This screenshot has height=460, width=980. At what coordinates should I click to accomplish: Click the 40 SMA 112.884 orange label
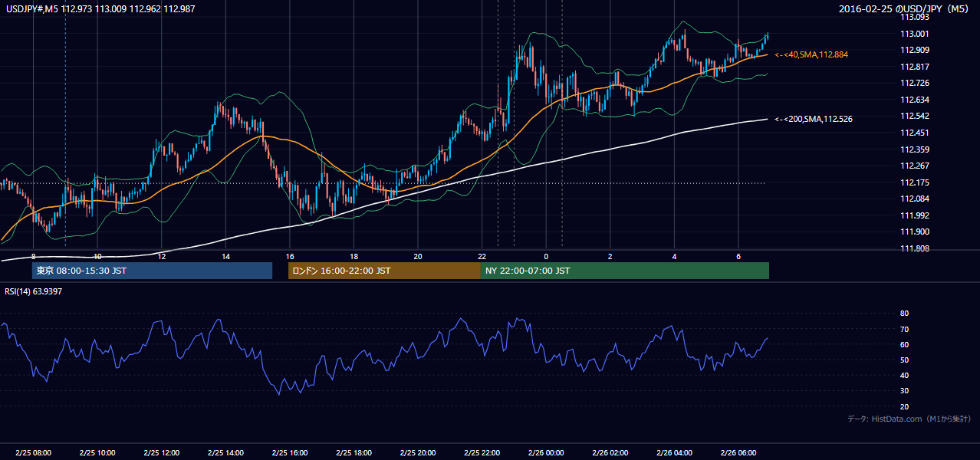(811, 55)
